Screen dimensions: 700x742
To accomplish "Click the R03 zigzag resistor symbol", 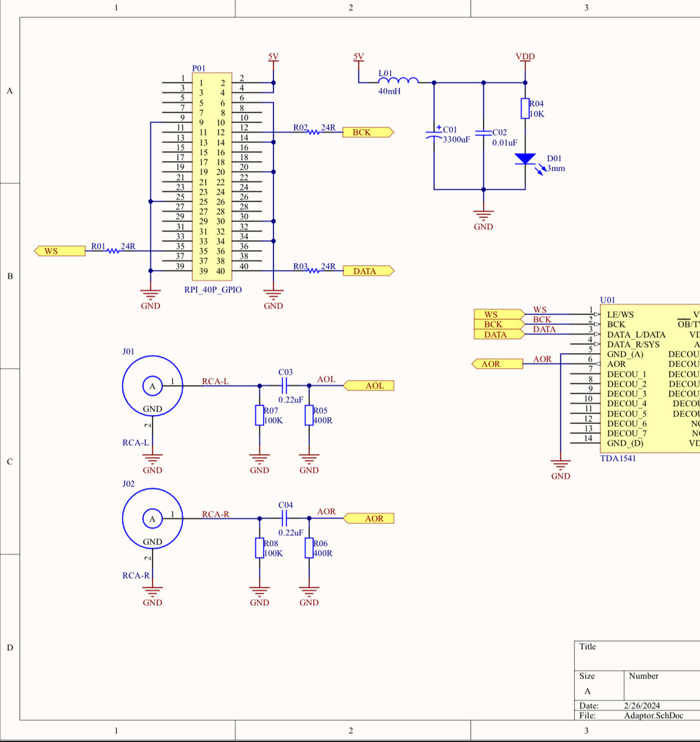I will coord(313,271).
